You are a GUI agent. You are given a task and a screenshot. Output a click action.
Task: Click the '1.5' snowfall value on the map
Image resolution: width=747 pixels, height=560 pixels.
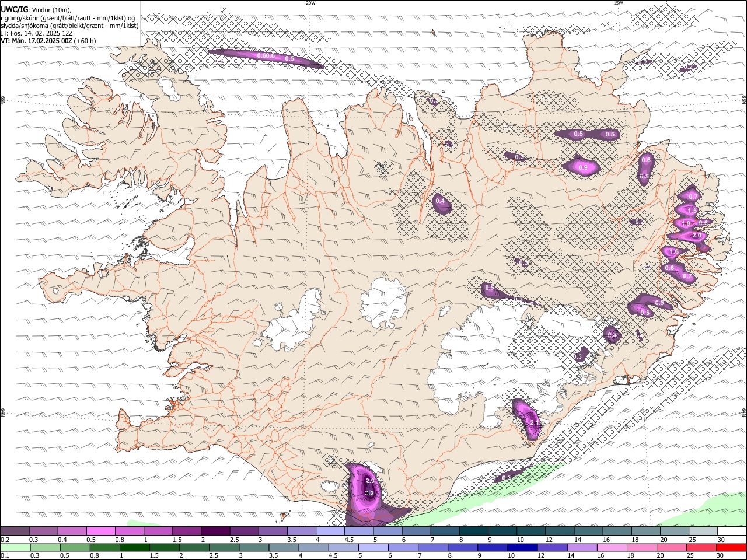[693, 211]
